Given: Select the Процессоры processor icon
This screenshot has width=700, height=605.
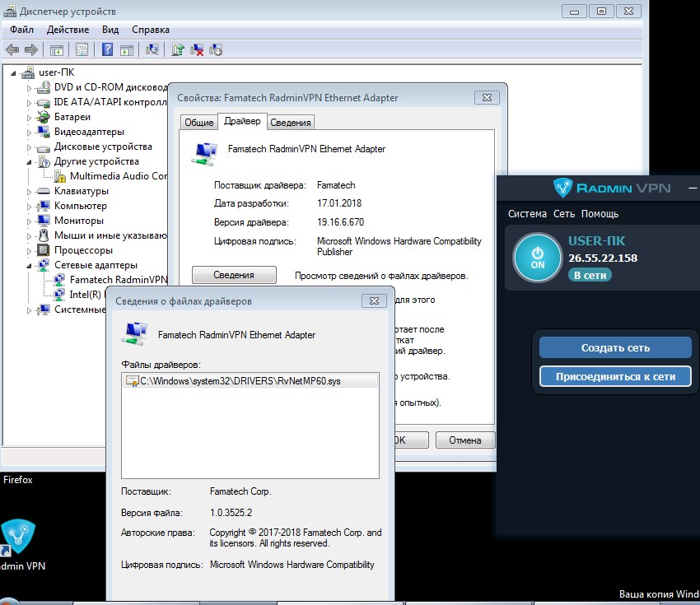Looking at the screenshot, I should tap(44, 250).
